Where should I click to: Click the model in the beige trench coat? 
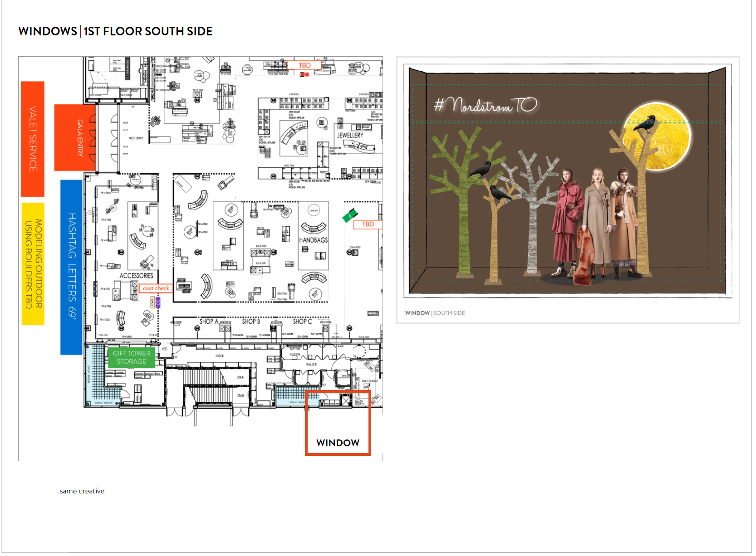[597, 222]
